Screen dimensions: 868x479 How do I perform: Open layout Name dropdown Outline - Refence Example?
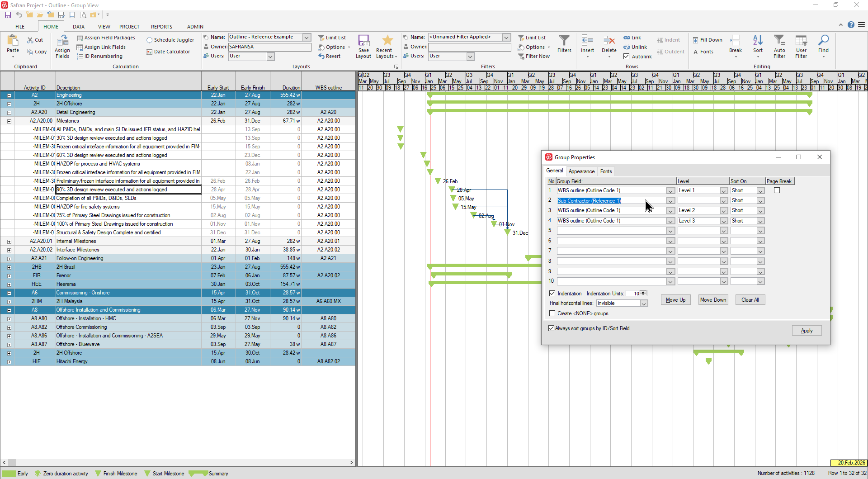tap(307, 37)
